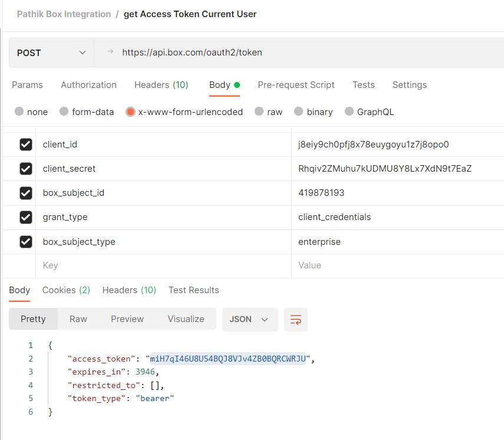
Task: Open the response Headers (10) tab
Action: point(129,290)
